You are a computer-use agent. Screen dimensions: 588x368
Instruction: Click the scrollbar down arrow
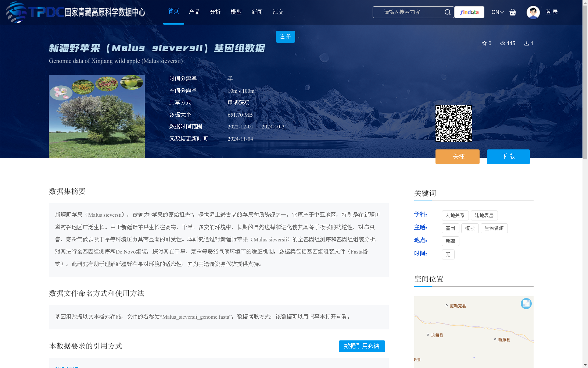[585, 365]
